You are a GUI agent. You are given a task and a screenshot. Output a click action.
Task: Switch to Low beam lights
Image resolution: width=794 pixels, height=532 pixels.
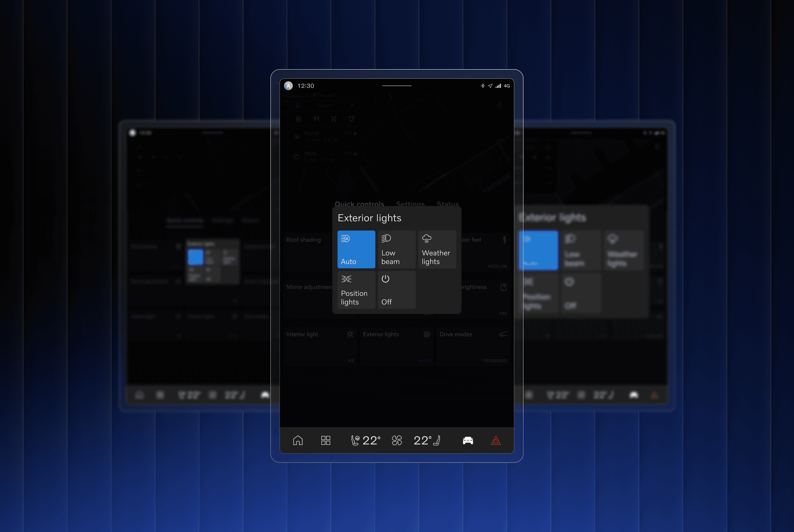pyautogui.click(x=396, y=249)
